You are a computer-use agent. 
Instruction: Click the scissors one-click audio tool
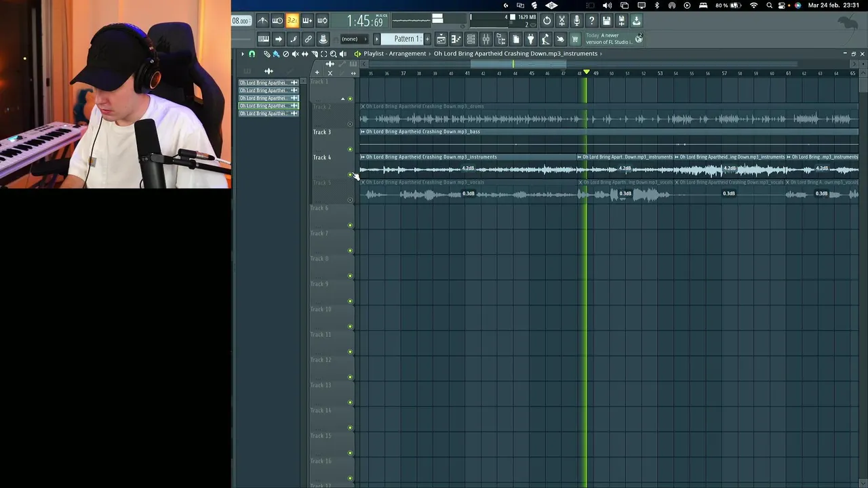pyautogui.click(x=561, y=21)
